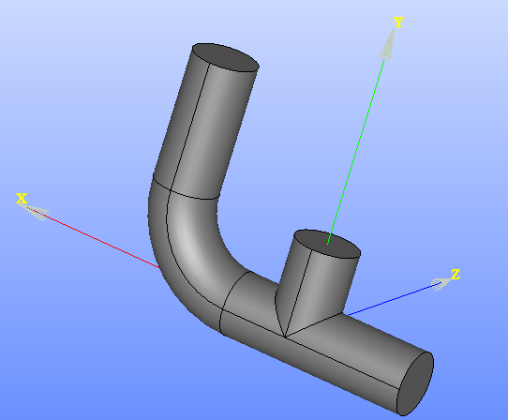
Task: Click the arrowhead at the Y axis tip
Action: 388,44
